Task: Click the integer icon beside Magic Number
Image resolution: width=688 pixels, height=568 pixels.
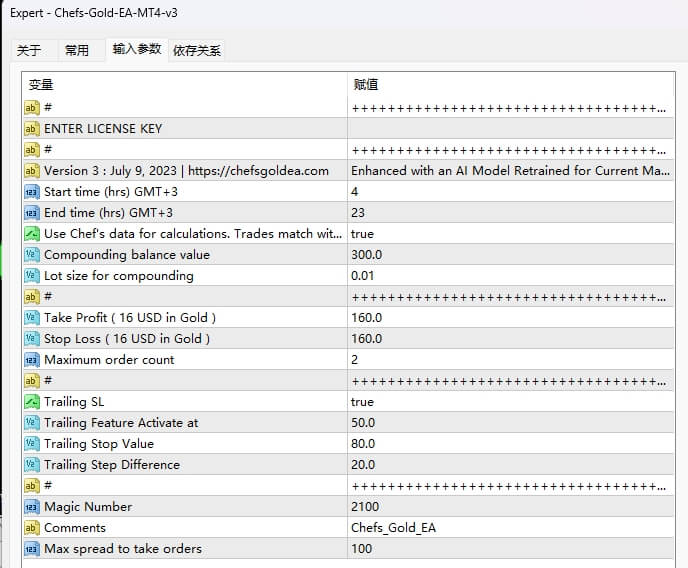Action: 31,506
